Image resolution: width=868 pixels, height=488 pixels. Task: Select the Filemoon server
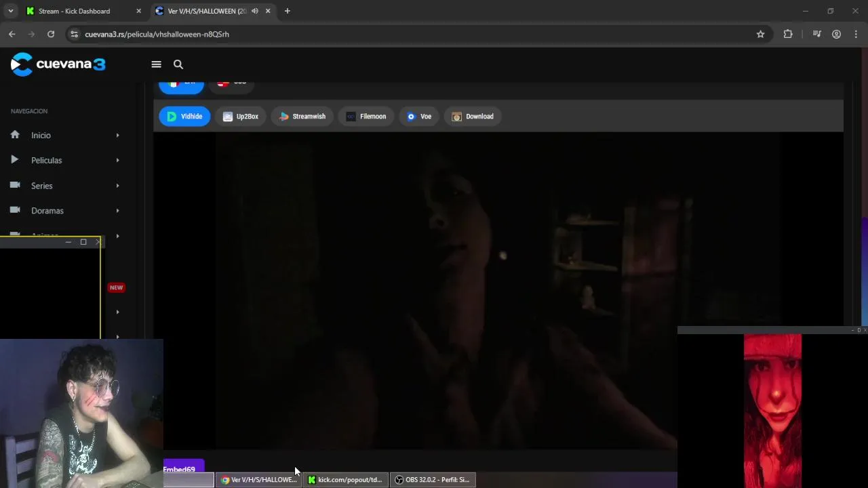pyautogui.click(x=366, y=117)
